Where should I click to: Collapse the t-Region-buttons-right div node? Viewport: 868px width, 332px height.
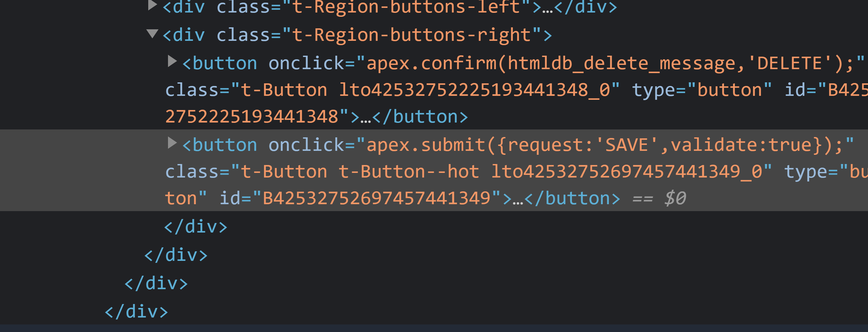coord(152,33)
